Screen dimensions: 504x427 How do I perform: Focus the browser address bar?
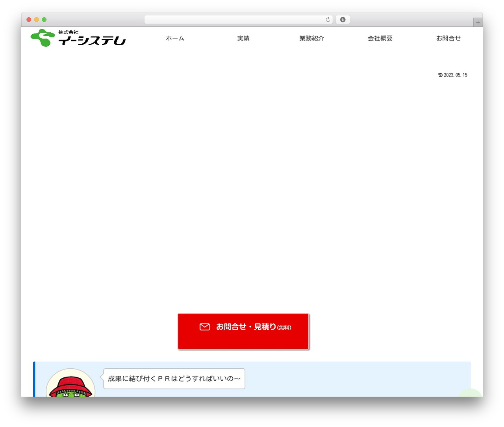coord(238,20)
